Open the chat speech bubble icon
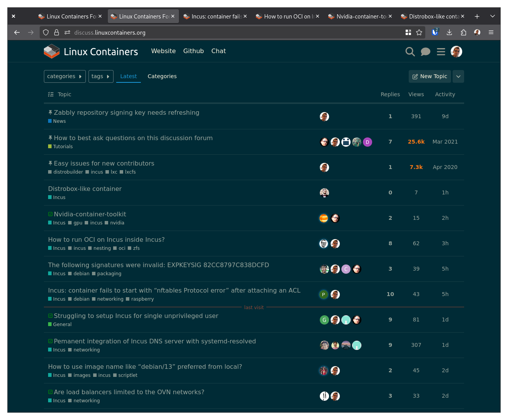 coord(425,52)
